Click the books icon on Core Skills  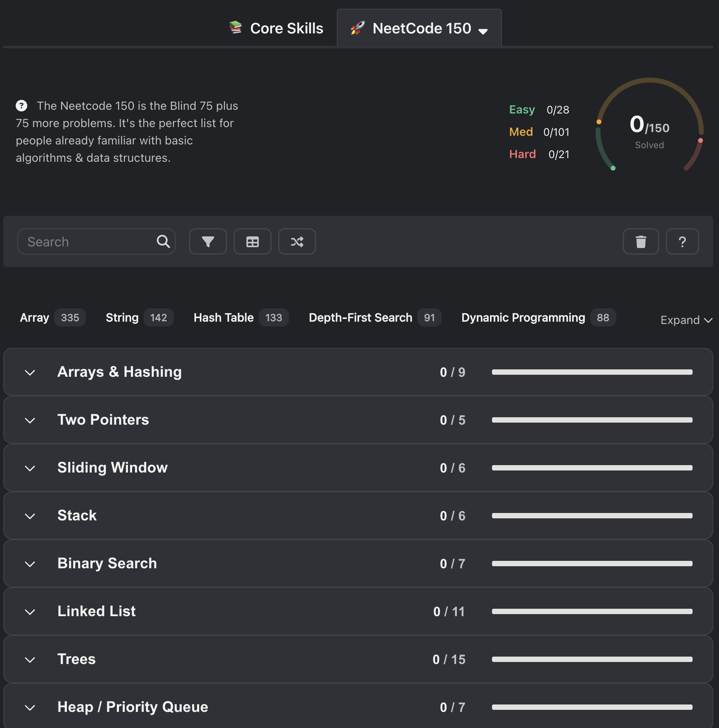coord(236,28)
